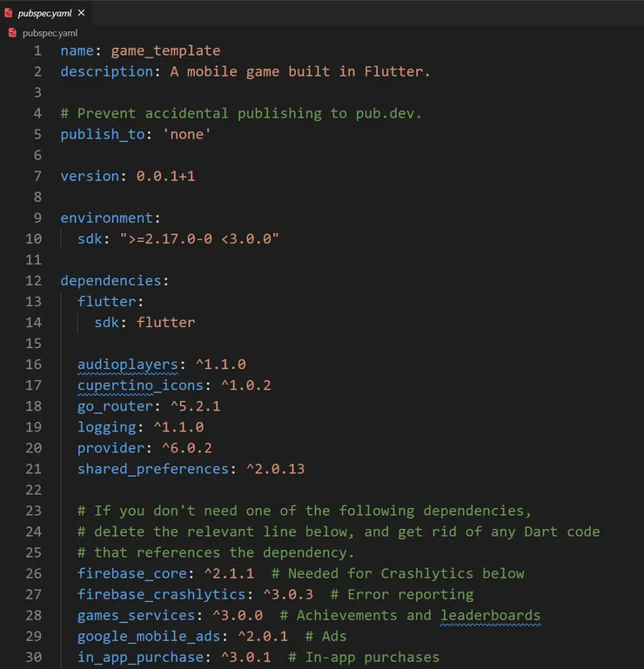Viewport: 644px width, 669px height.
Task: Click 'that references the dependency' comment
Action: 216,553
